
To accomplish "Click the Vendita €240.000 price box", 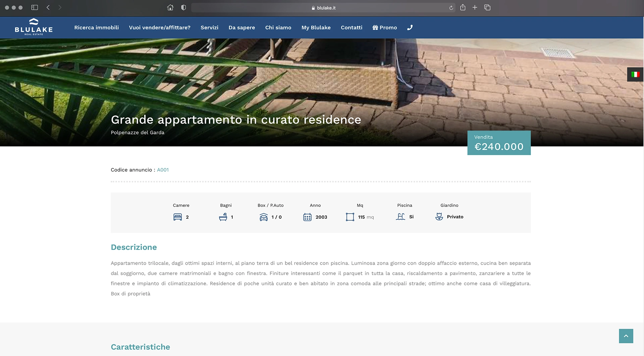I will tap(499, 143).
